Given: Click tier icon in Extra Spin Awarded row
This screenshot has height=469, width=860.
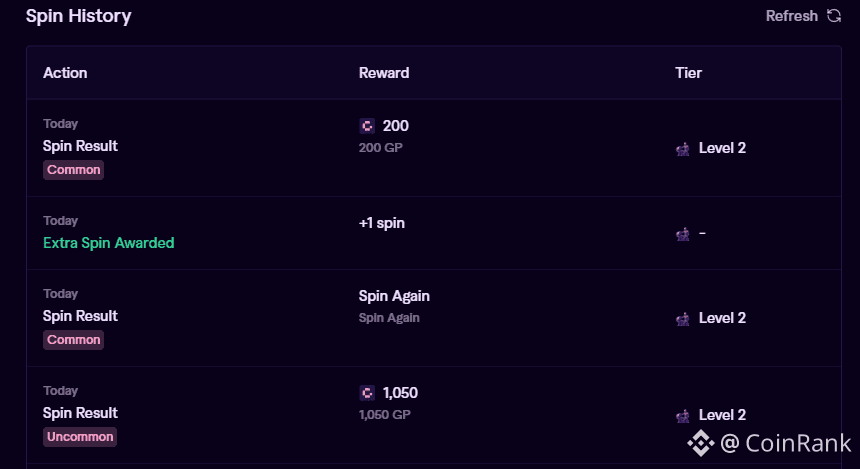Looking at the screenshot, I should (683, 234).
